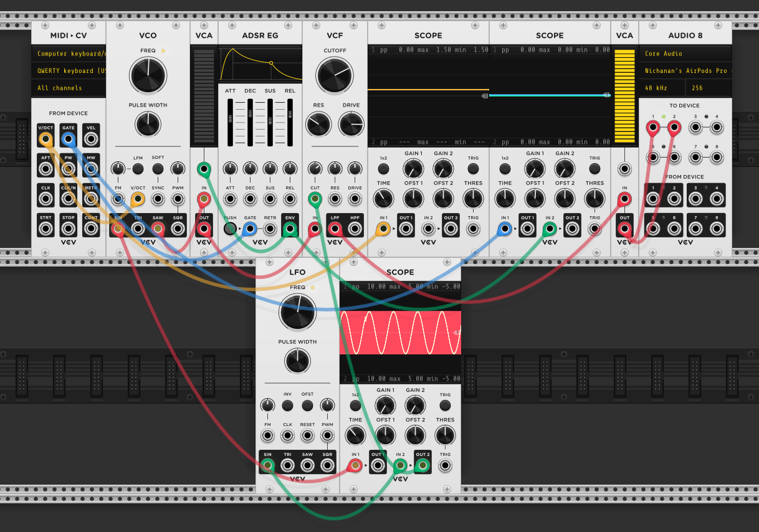Viewport: 759px width, 532px height.
Task: Click the LFO PULSE WIDTH knob
Action: click(298, 361)
